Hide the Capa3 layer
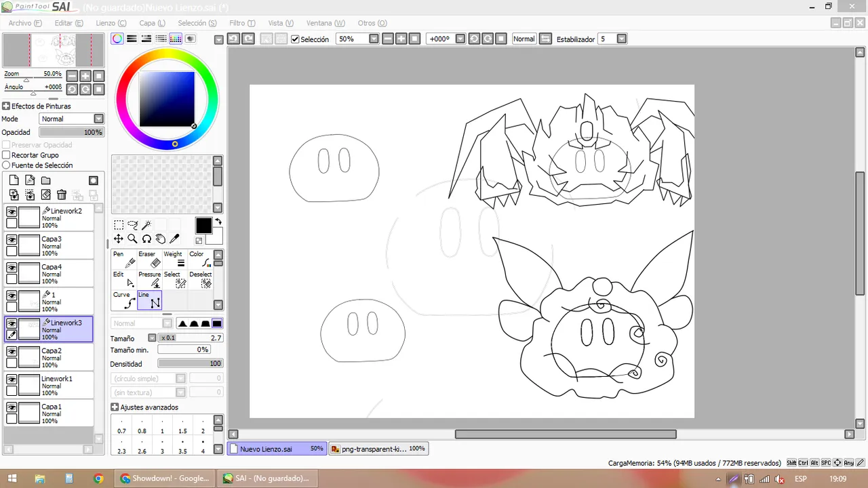This screenshot has height=488, width=868. [12, 240]
